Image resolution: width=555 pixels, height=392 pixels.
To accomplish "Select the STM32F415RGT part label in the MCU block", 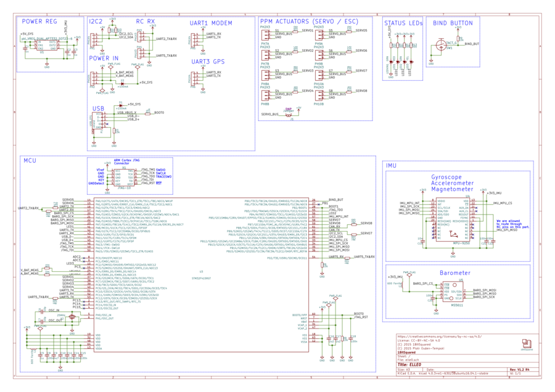I will coord(201,278).
